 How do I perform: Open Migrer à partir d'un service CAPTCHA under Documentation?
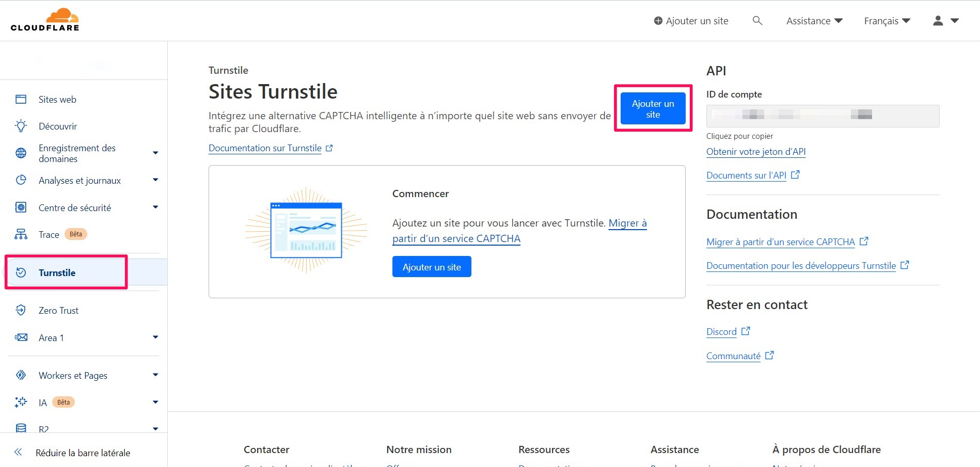pos(780,242)
